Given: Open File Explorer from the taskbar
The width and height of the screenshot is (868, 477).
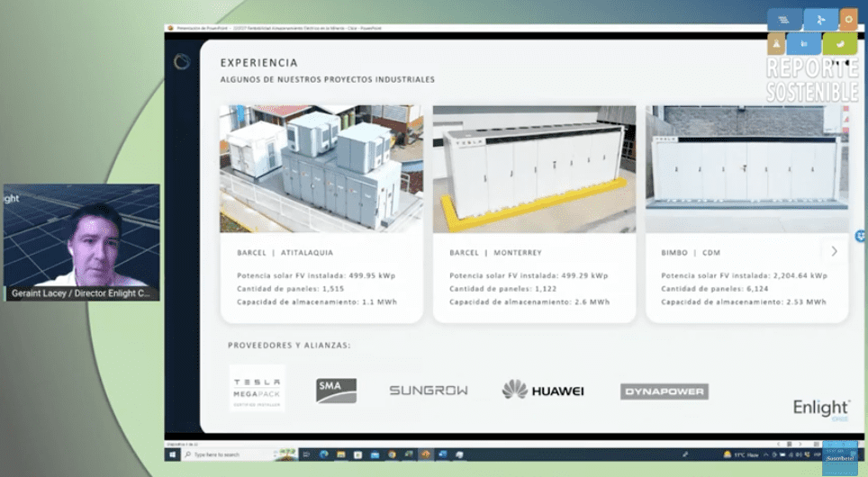Looking at the screenshot, I should (341, 454).
